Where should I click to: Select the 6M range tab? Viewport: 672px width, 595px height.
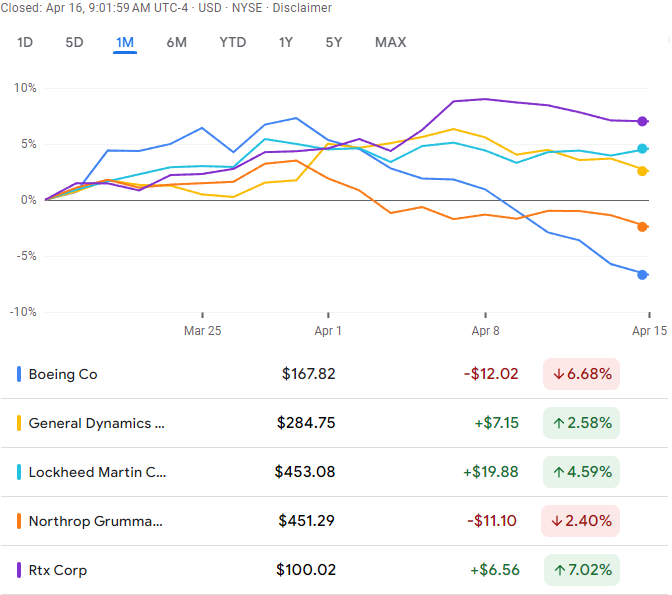pyautogui.click(x=177, y=42)
